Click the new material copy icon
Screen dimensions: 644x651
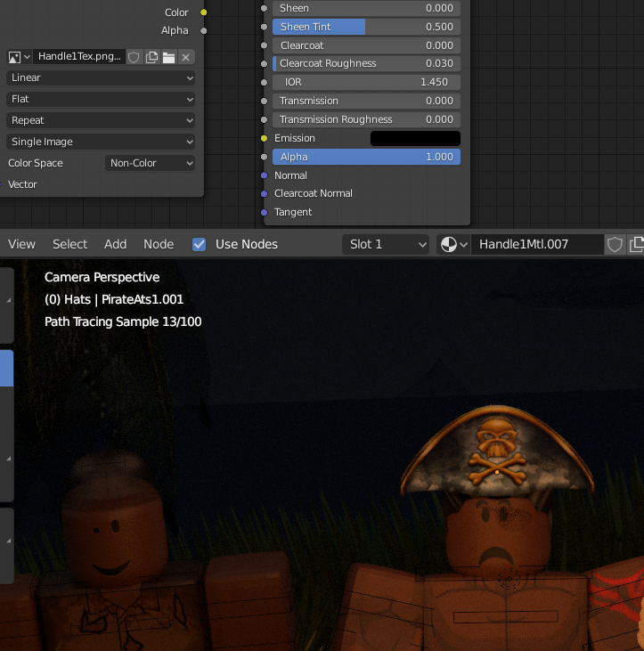coord(636,245)
